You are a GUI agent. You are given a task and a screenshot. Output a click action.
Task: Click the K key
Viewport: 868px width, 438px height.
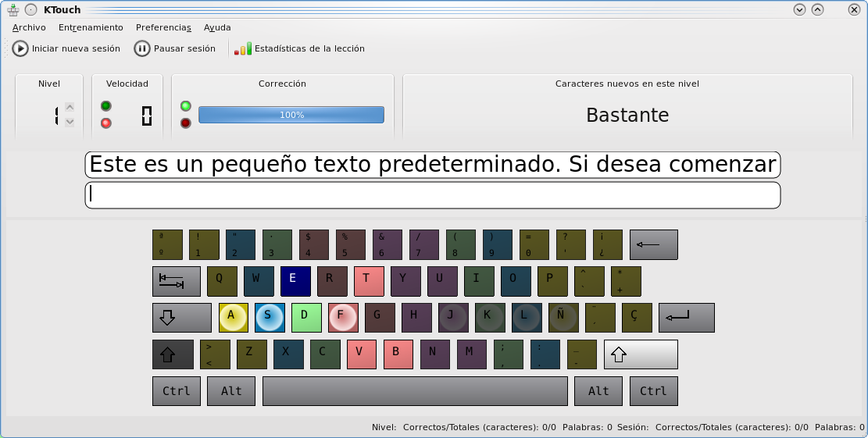point(490,318)
